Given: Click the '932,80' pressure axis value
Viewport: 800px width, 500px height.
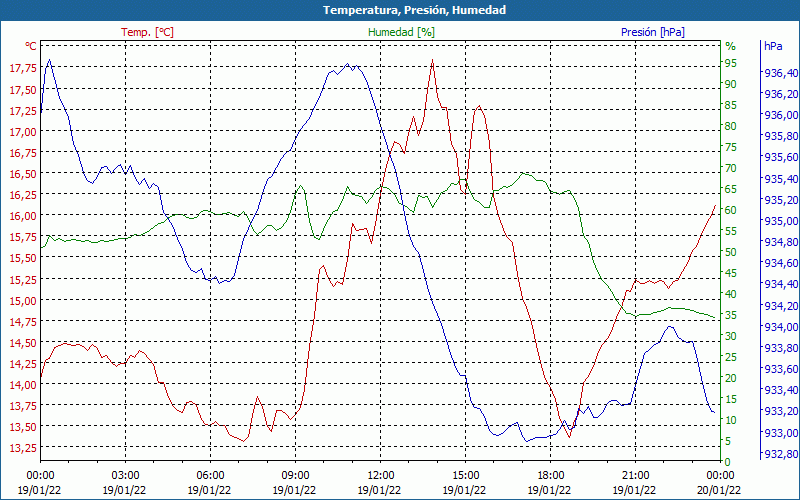Looking at the screenshot, I should pos(781,454).
